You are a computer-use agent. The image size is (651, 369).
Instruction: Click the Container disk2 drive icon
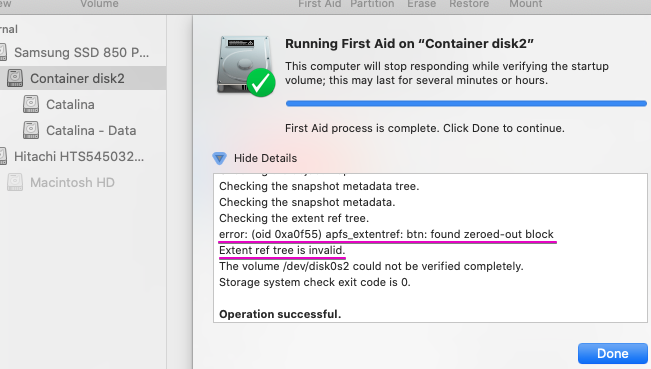(x=15, y=78)
